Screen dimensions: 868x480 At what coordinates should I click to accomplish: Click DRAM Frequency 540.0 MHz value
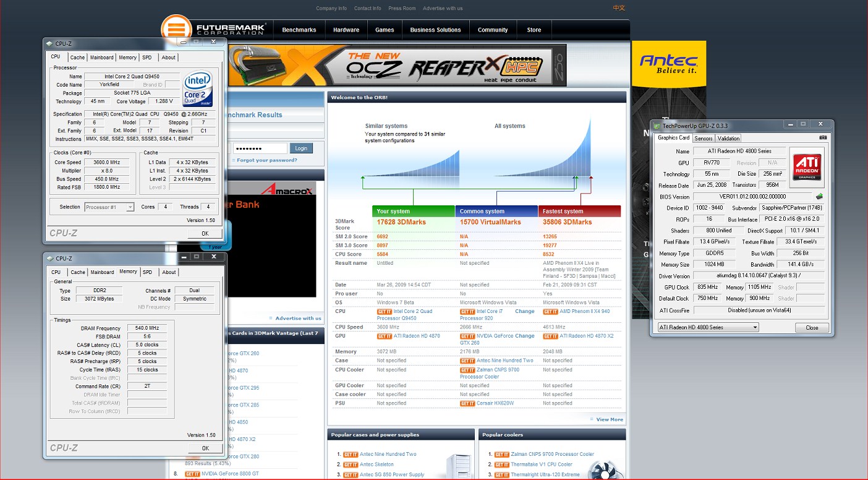click(x=147, y=328)
